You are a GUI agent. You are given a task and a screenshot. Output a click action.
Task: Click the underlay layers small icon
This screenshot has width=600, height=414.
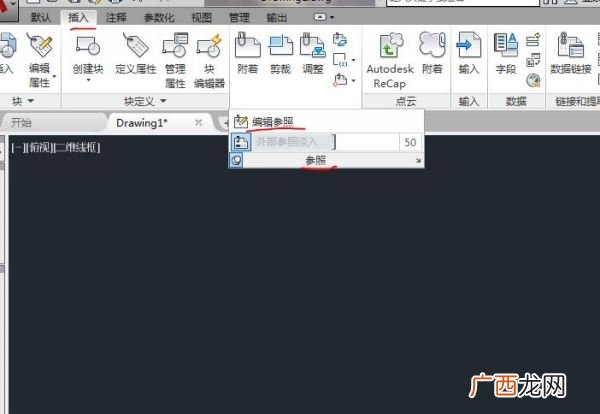click(x=340, y=39)
